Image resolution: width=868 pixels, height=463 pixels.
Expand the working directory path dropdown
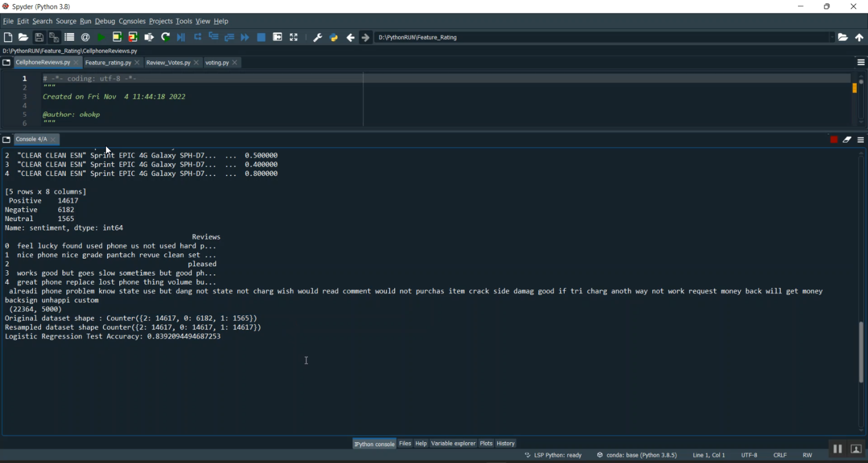point(832,38)
